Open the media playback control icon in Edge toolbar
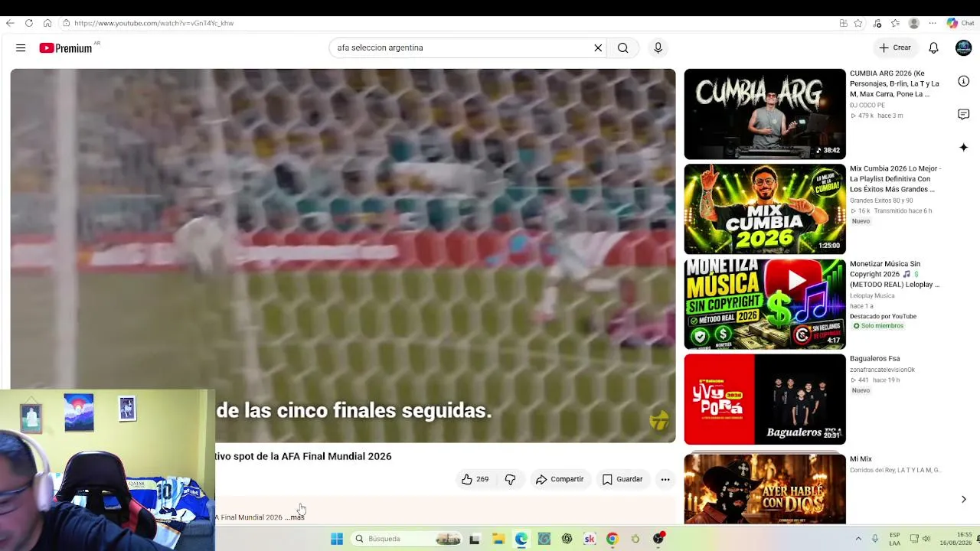 (877, 23)
